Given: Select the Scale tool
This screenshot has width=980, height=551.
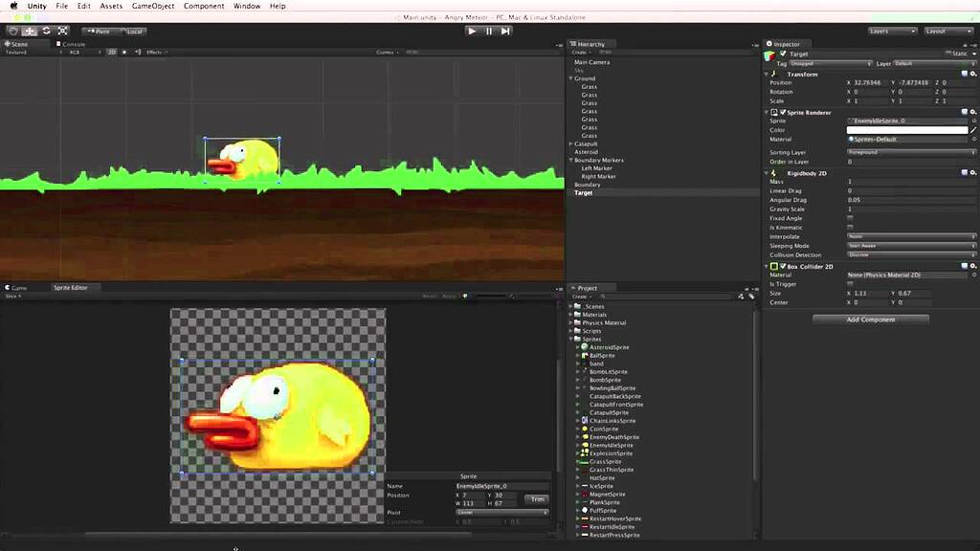Looking at the screenshot, I should [x=61, y=31].
